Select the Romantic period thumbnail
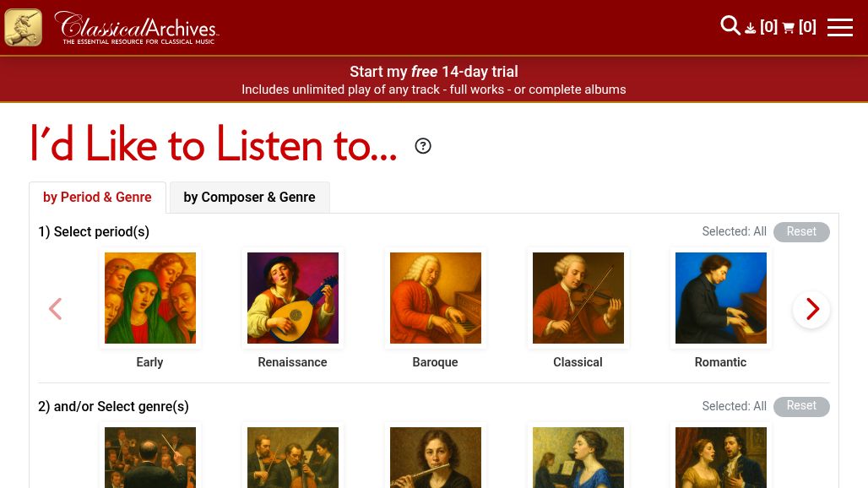868x488 pixels. [x=721, y=298]
